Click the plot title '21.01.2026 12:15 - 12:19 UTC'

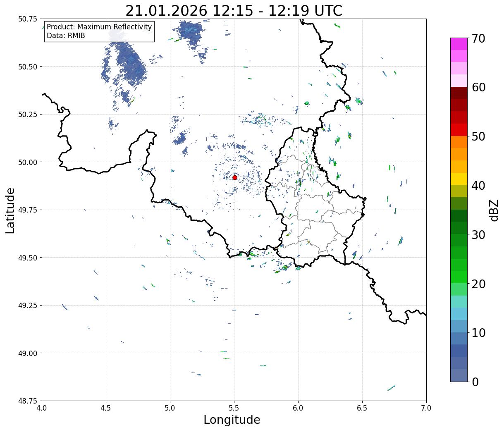point(234,10)
